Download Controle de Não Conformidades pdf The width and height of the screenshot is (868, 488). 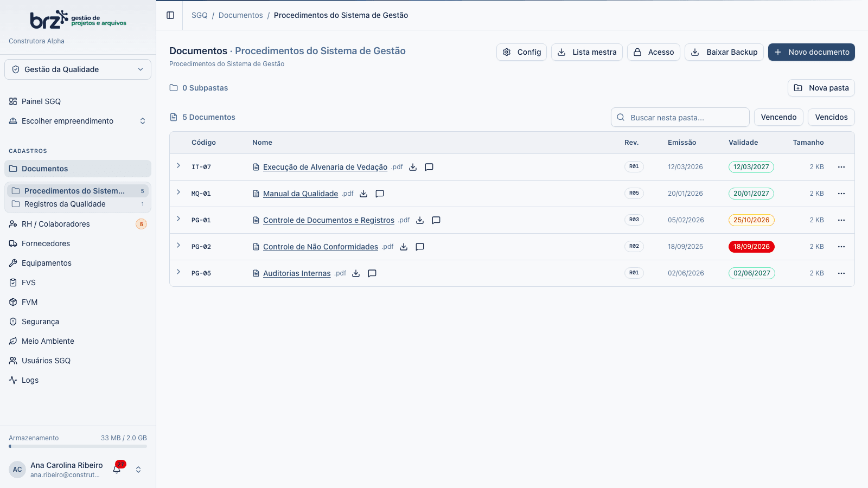404,247
